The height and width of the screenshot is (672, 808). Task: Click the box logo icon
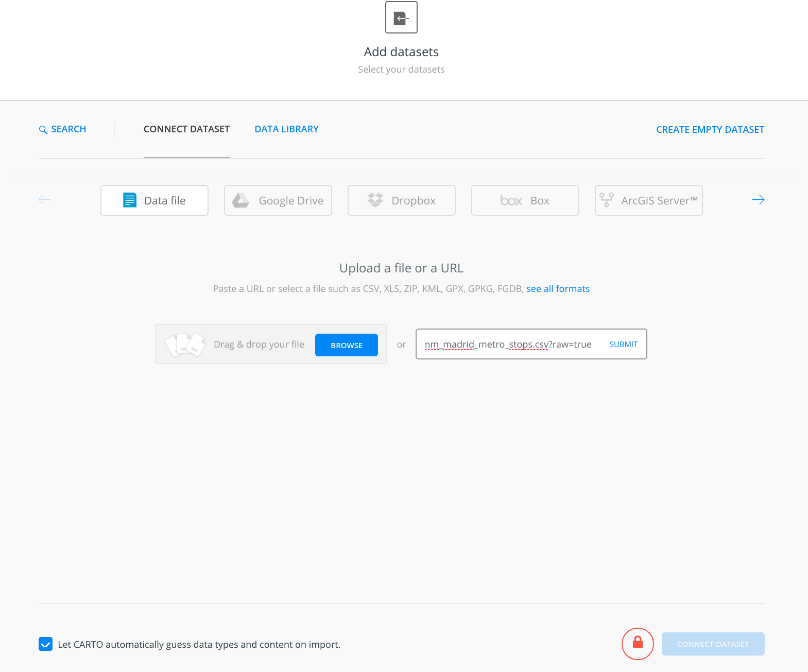(x=511, y=200)
